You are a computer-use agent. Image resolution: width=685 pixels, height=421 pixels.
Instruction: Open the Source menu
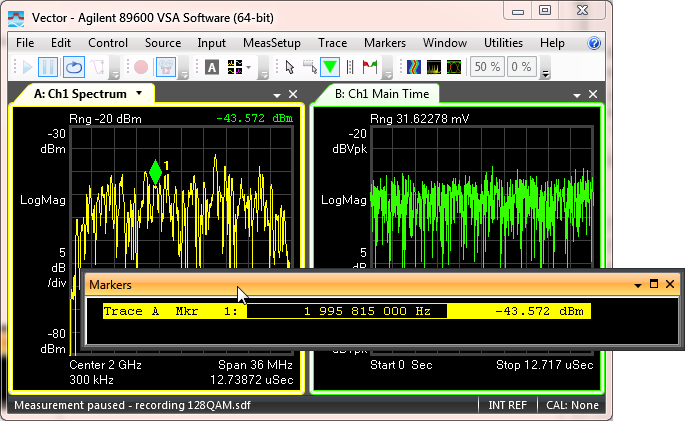[x=163, y=43]
